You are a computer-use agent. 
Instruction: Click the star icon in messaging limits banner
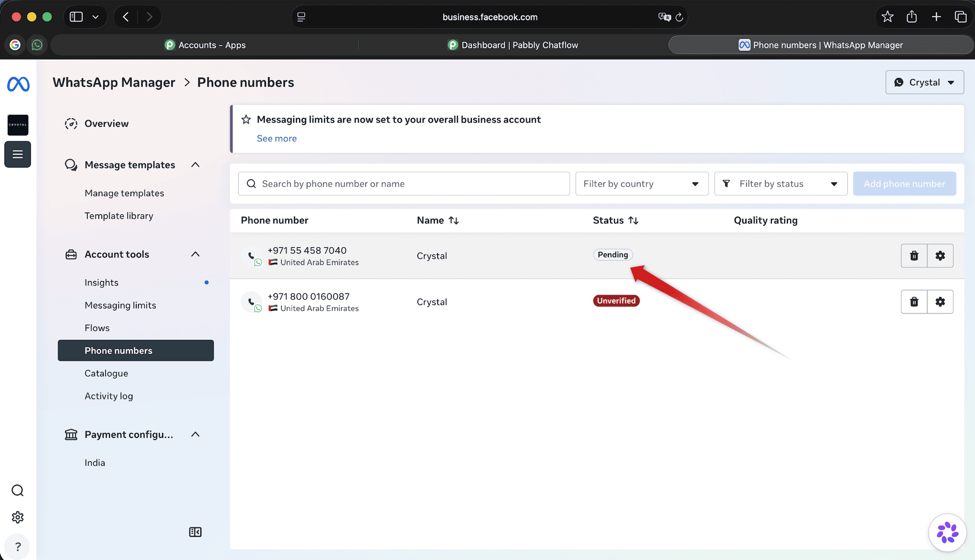click(246, 120)
